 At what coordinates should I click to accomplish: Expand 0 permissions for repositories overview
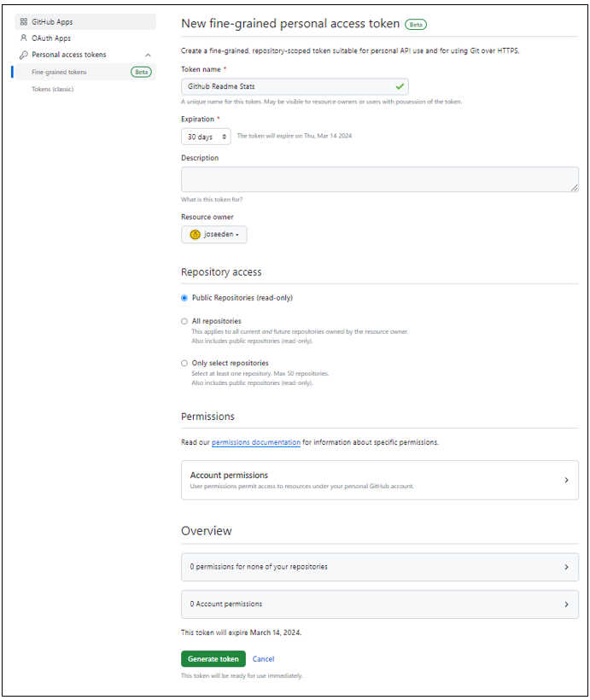click(x=380, y=567)
